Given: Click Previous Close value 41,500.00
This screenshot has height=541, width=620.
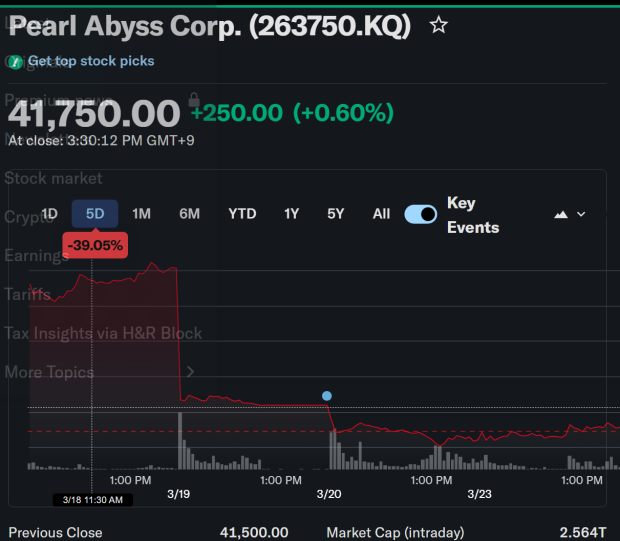Looking at the screenshot, I should point(254,532).
